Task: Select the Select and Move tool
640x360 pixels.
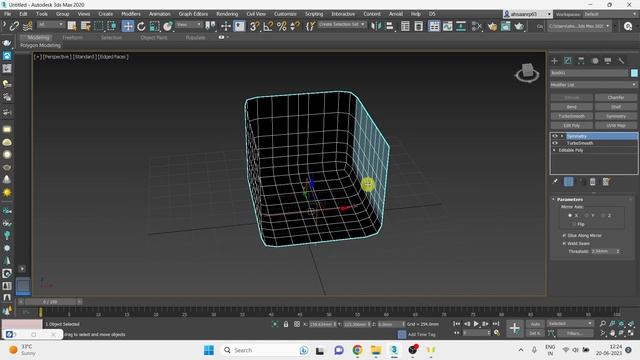Action: (x=128, y=26)
